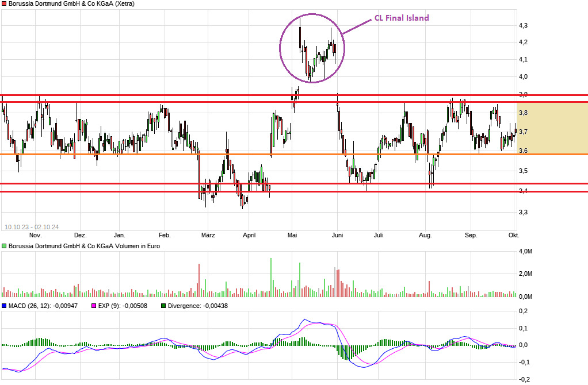The image size is (588, 385).
Task: Click the 'Sep.' month label on the time axis
Action: [471, 235]
